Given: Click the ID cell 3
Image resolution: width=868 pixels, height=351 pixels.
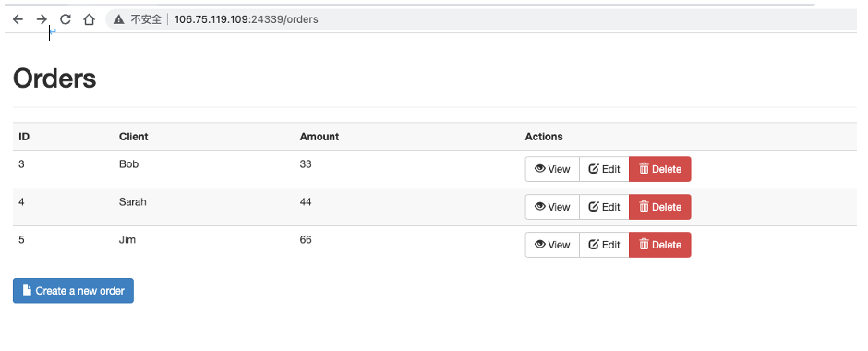Looking at the screenshot, I should coord(21,163).
